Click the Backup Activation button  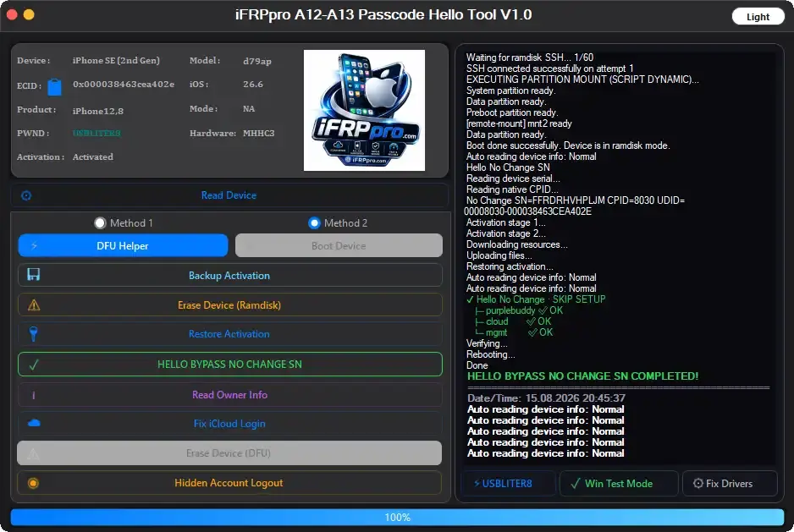229,276
